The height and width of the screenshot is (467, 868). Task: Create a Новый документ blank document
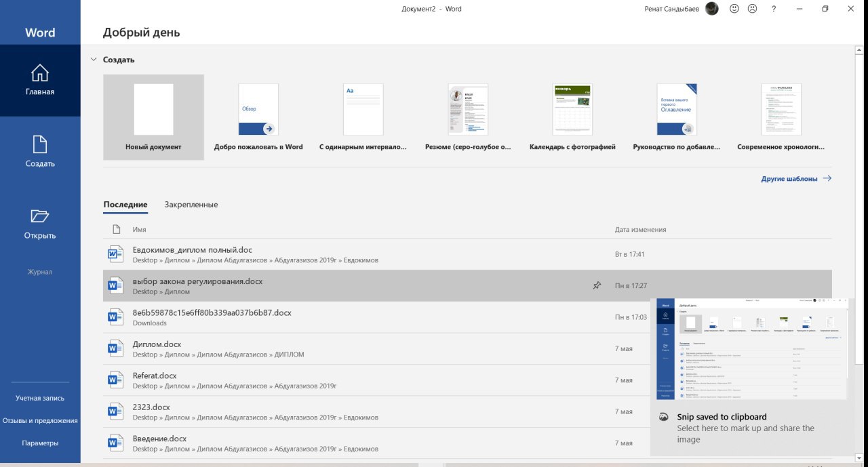153,117
